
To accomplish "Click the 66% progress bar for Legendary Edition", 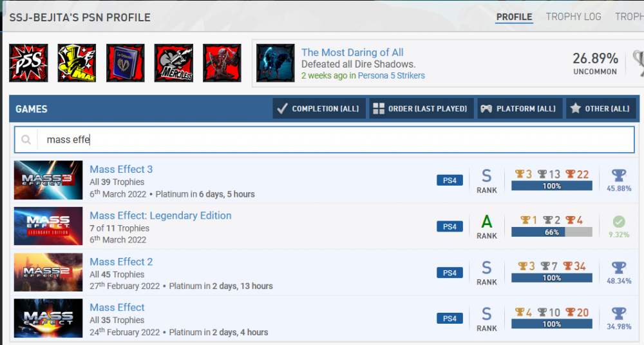I will click(x=551, y=232).
